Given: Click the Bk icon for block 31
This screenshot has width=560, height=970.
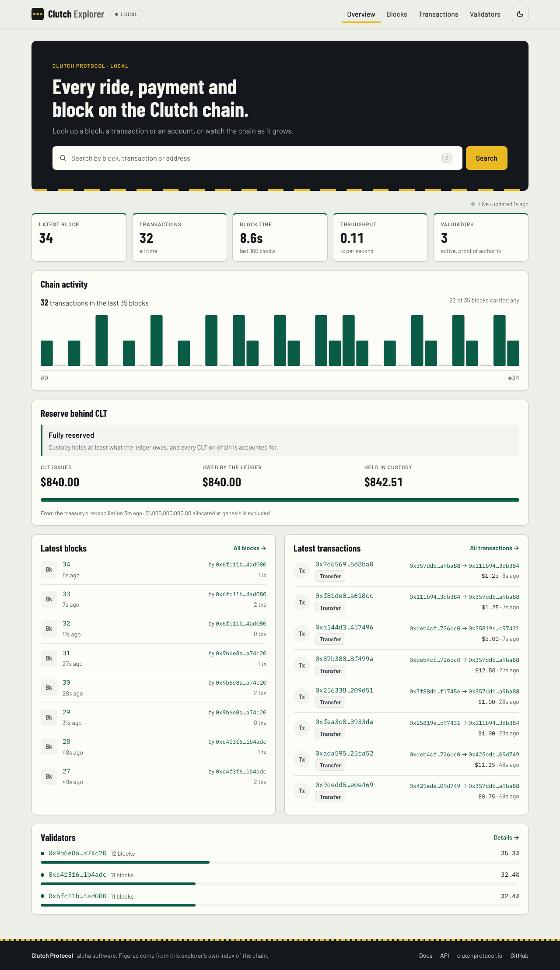Looking at the screenshot, I should [49, 658].
